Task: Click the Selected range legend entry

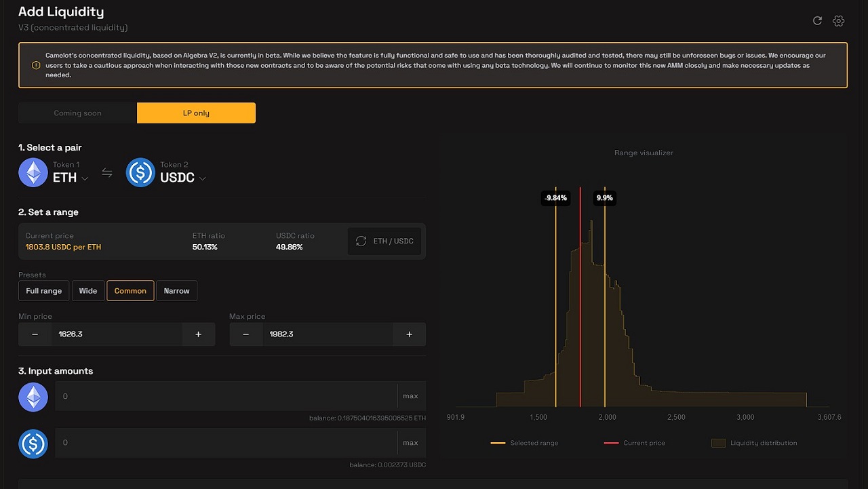Action: [524, 443]
